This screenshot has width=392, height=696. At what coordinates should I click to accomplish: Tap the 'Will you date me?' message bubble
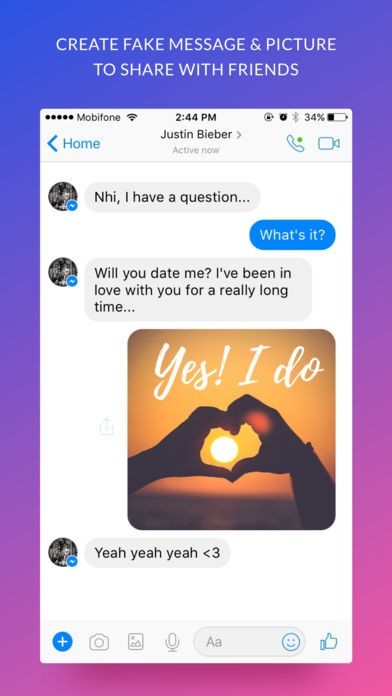point(198,289)
